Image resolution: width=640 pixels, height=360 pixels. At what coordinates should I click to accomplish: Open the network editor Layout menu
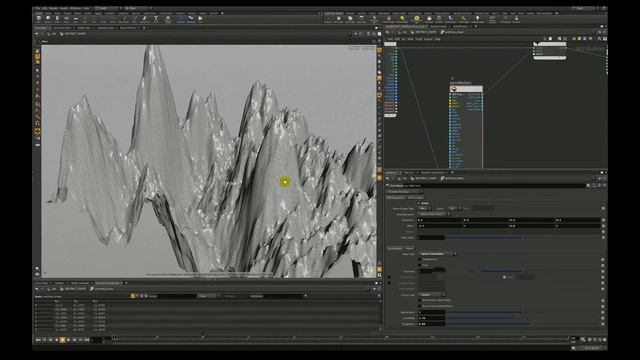428,39
